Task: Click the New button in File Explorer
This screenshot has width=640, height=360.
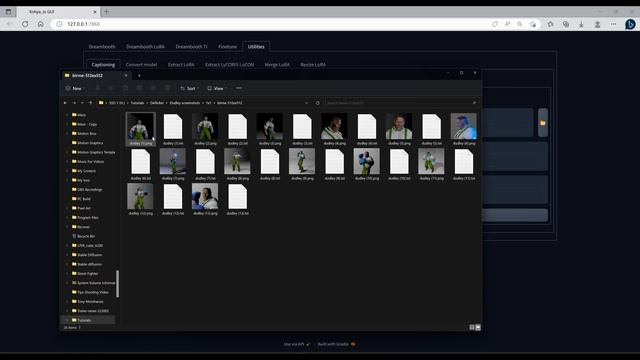Action: coord(74,88)
